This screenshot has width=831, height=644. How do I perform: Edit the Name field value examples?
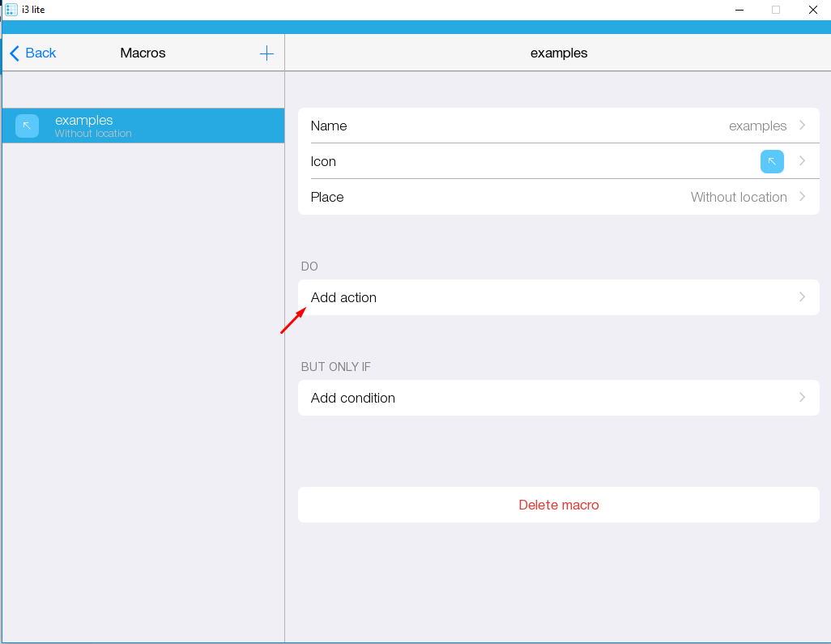click(x=757, y=126)
